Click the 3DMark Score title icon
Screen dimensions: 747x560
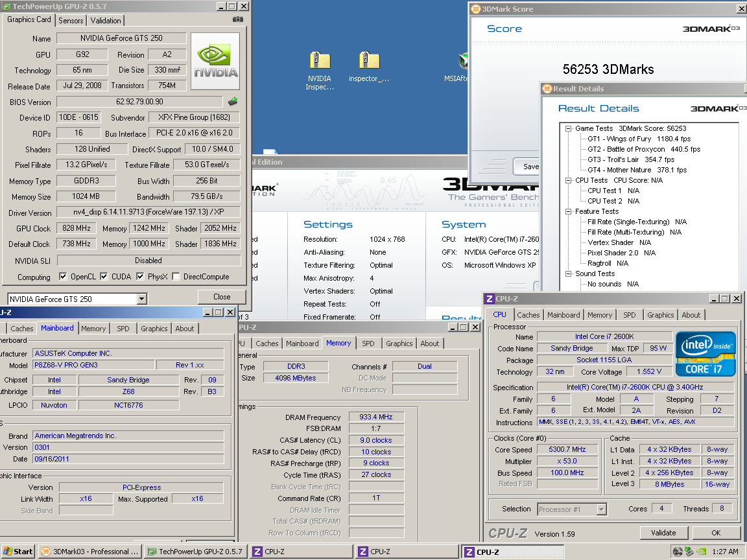pyautogui.click(x=475, y=8)
